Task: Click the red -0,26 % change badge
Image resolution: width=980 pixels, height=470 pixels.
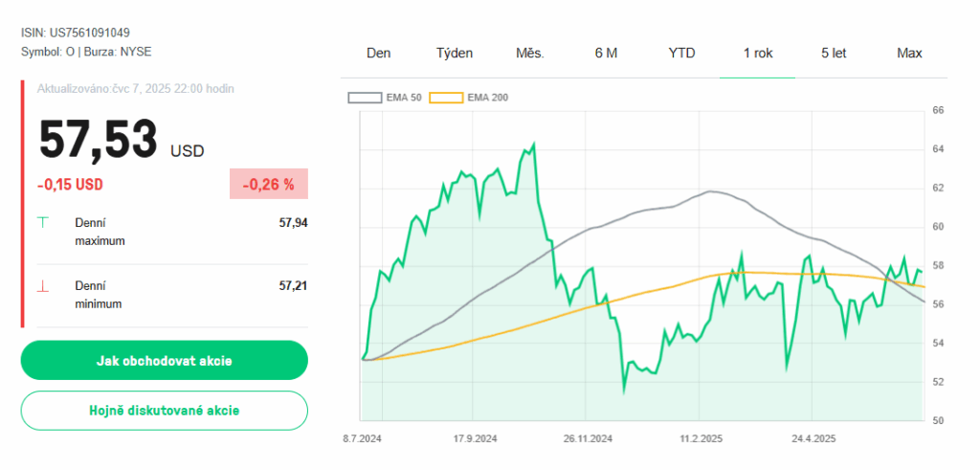Action: click(268, 184)
